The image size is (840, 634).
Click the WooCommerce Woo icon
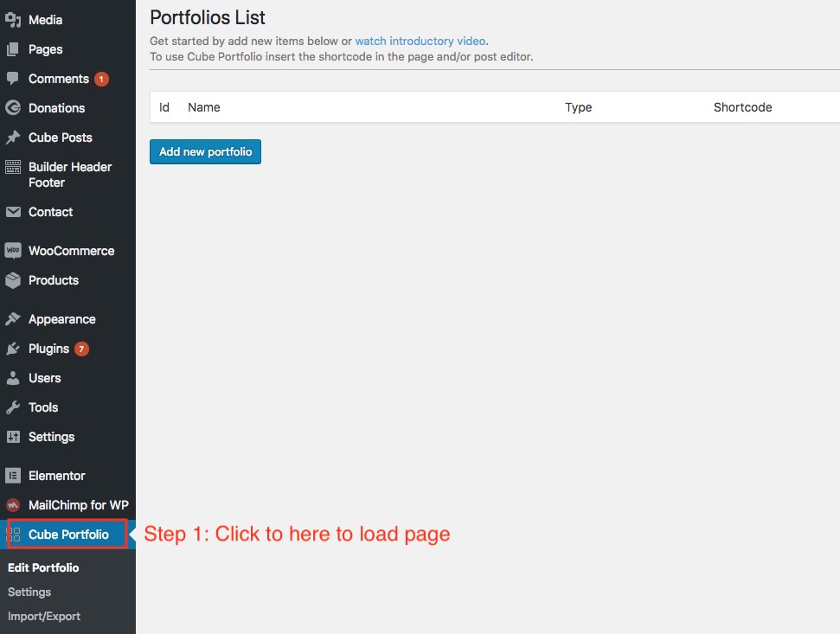point(13,251)
